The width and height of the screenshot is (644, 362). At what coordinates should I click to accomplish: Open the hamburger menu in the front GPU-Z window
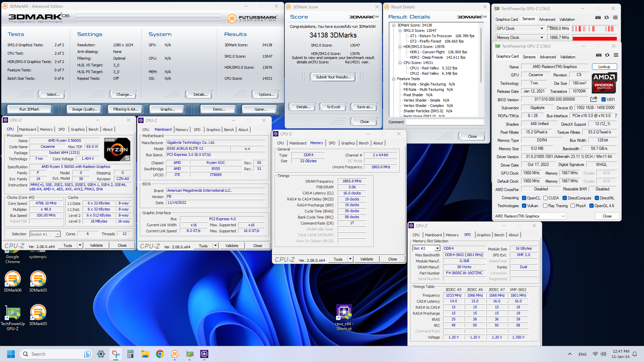(616, 55)
